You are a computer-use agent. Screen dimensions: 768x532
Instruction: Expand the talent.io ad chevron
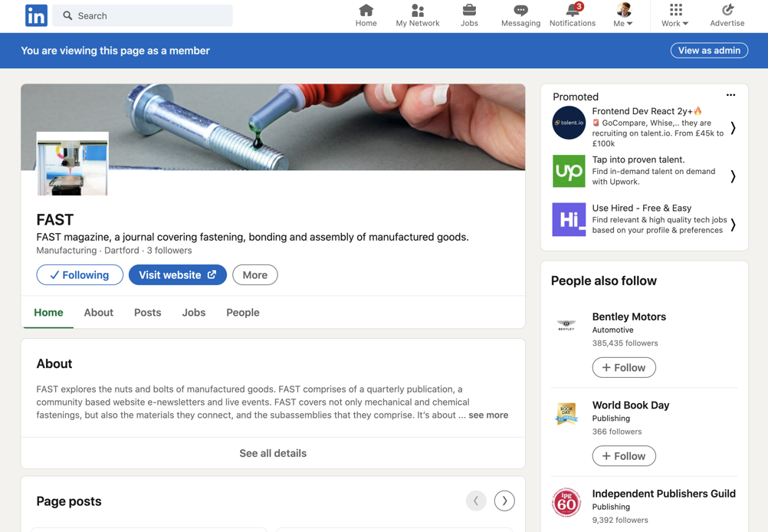(734, 128)
